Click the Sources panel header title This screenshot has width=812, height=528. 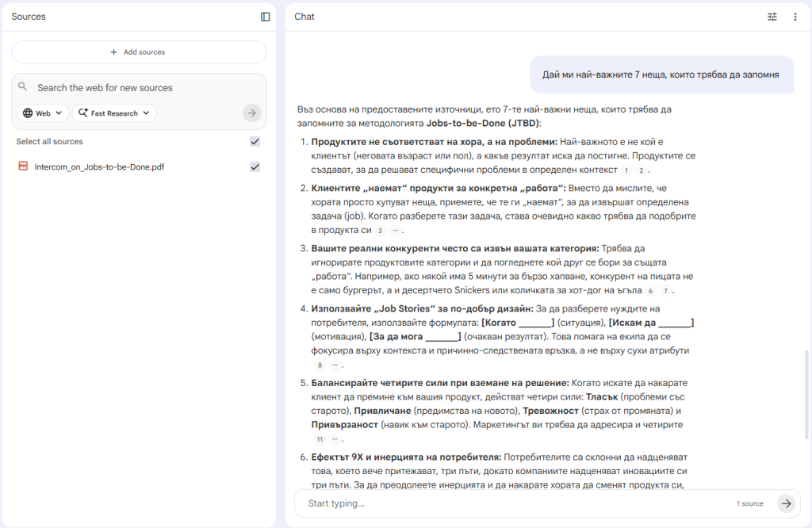point(29,17)
